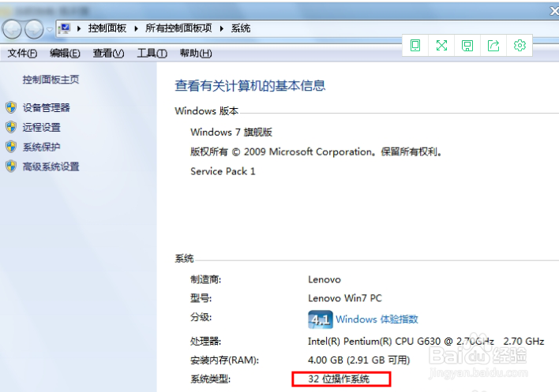Click the 分级 label
This screenshot has width=559, height=392.
[201, 317]
